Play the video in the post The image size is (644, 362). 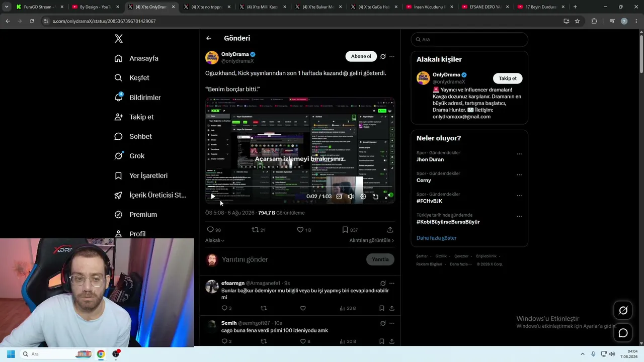tap(213, 197)
